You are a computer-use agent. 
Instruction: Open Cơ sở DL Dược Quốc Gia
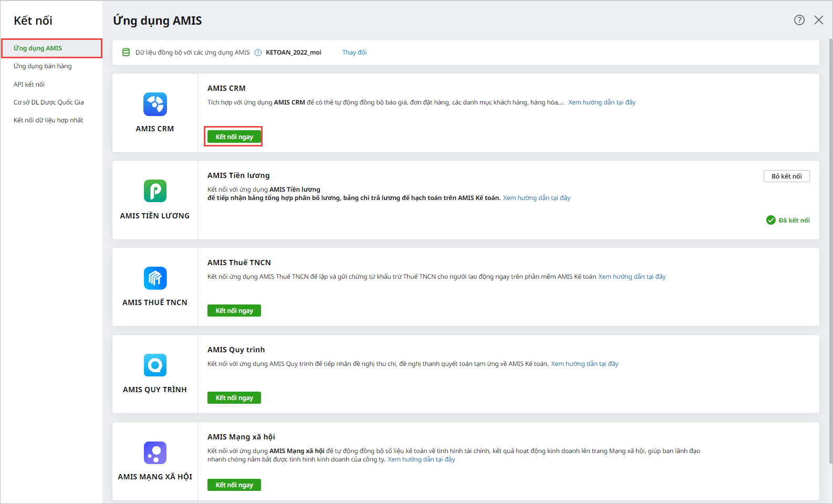pyautogui.click(x=49, y=102)
